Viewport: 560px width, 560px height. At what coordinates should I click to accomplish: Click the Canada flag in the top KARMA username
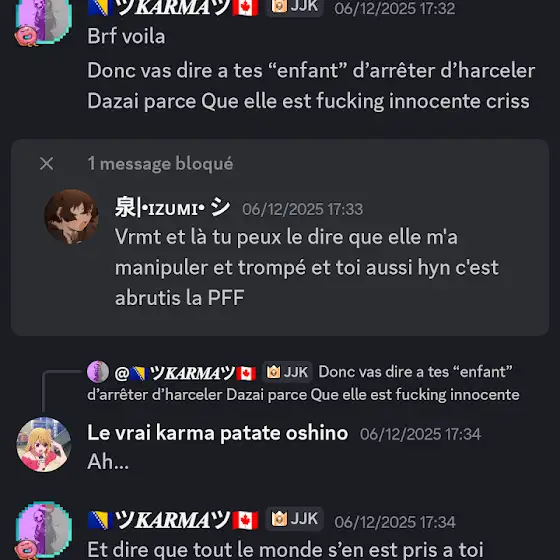coord(245,8)
